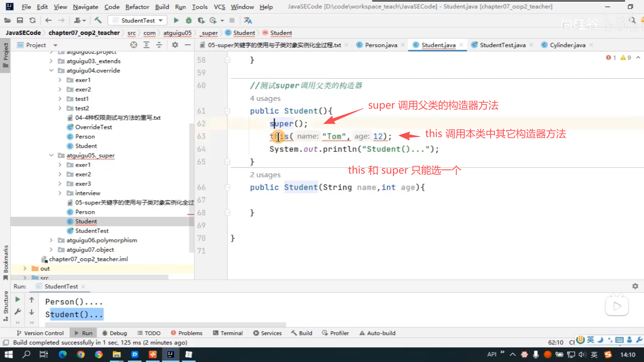Open Project panel settings gear
This screenshot has width=644, height=362.
pyautogui.click(x=175, y=45)
